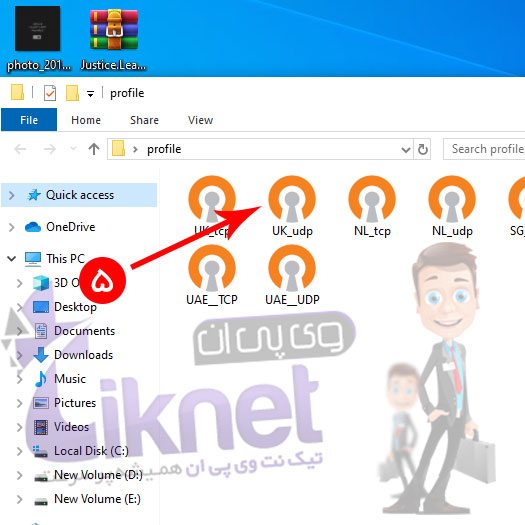Click the Search profile input field
Viewport: 525px width, 525px height.
[x=484, y=149]
